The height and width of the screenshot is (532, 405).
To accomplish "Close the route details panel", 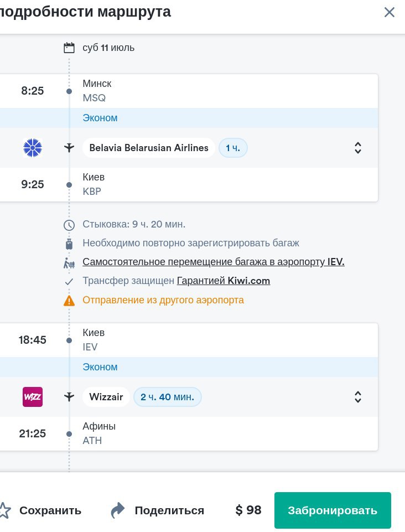I will [x=390, y=12].
